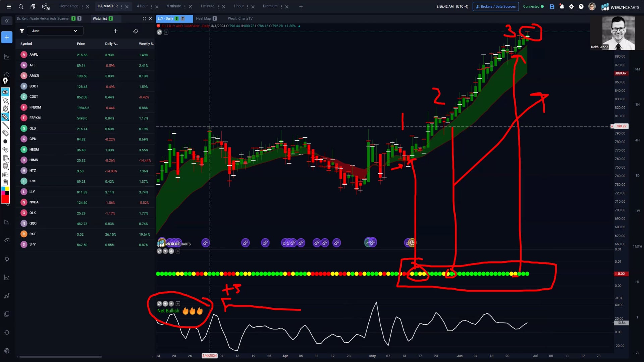Screen dimensions: 644x362
Task: Filter the watchlist with funnel icon
Action: [22, 31]
